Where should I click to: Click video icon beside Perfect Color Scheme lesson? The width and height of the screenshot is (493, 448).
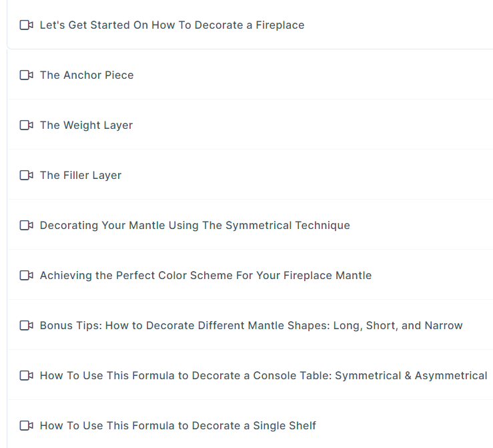tap(27, 275)
